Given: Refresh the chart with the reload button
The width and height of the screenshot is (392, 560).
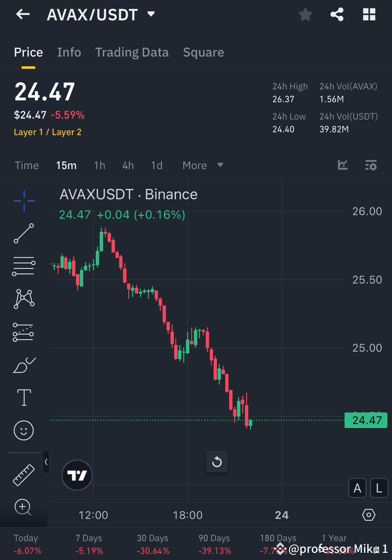Looking at the screenshot, I should pos(217,461).
